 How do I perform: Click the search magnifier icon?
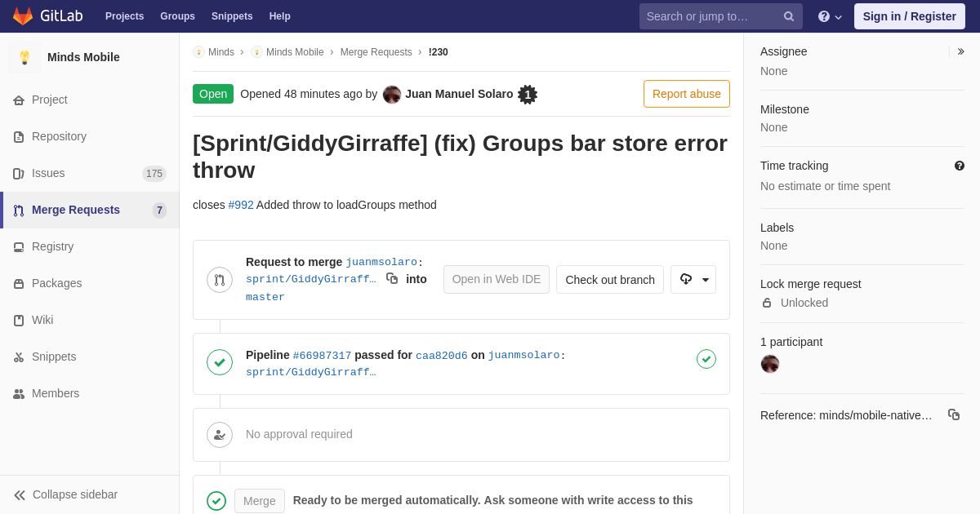click(789, 16)
